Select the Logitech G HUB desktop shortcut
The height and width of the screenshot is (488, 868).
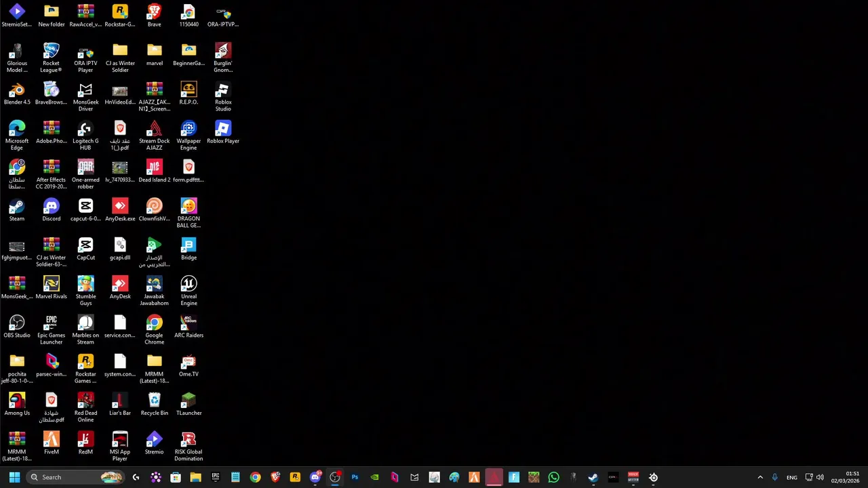click(x=85, y=136)
